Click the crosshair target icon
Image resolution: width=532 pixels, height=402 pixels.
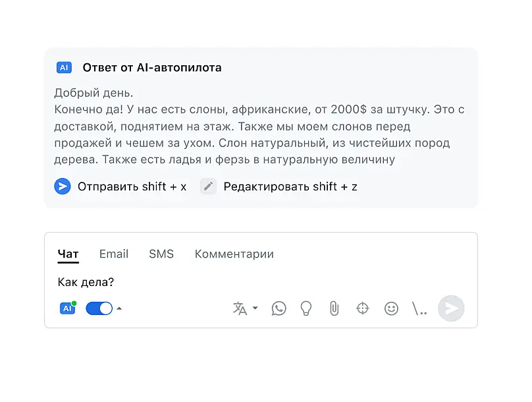pyautogui.click(x=362, y=308)
